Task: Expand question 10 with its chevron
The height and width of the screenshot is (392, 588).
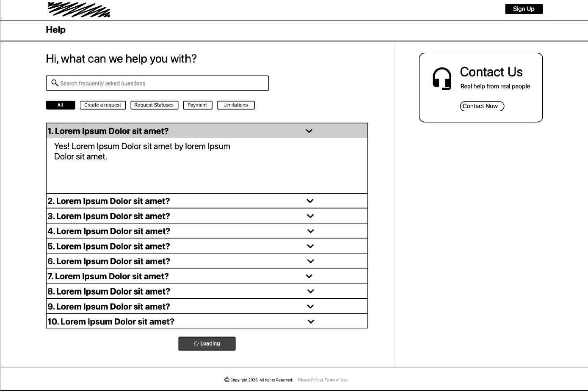Action: tap(311, 322)
